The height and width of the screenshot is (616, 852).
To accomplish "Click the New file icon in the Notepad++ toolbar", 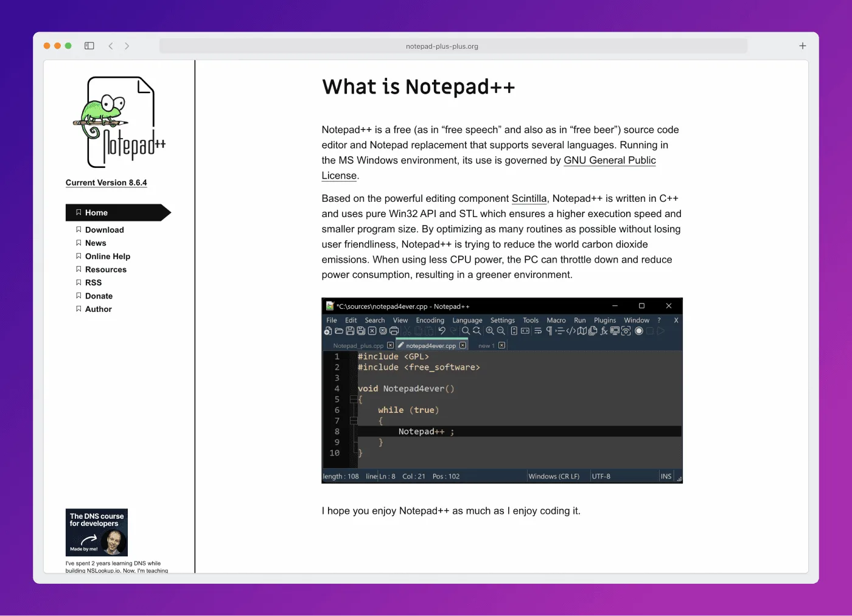I will [x=328, y=331].
